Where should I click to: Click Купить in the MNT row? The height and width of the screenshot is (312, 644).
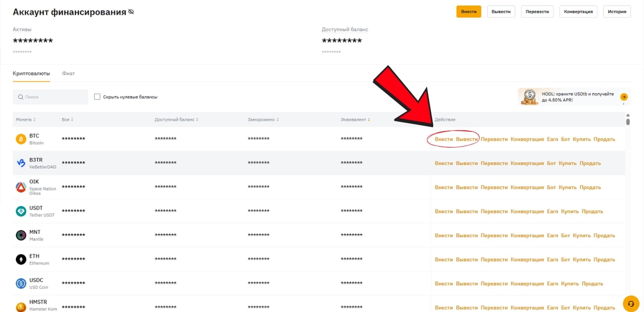[582, 236]
